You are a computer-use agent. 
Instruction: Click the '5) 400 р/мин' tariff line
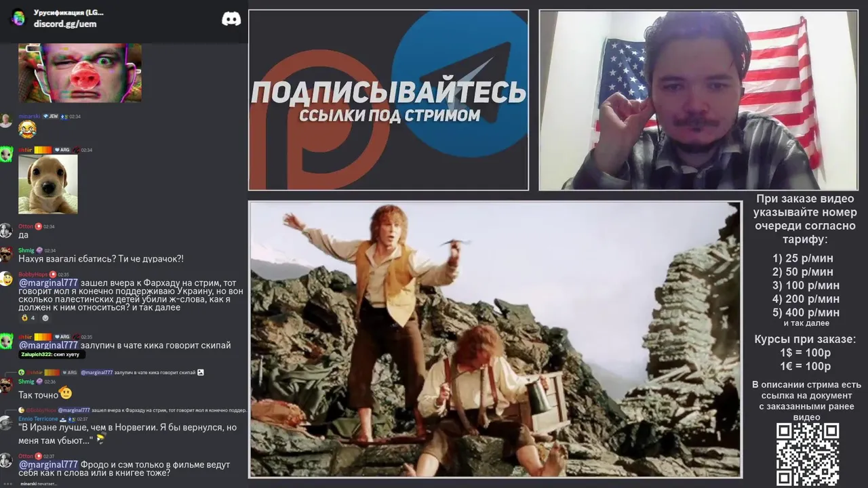(806, 312)
